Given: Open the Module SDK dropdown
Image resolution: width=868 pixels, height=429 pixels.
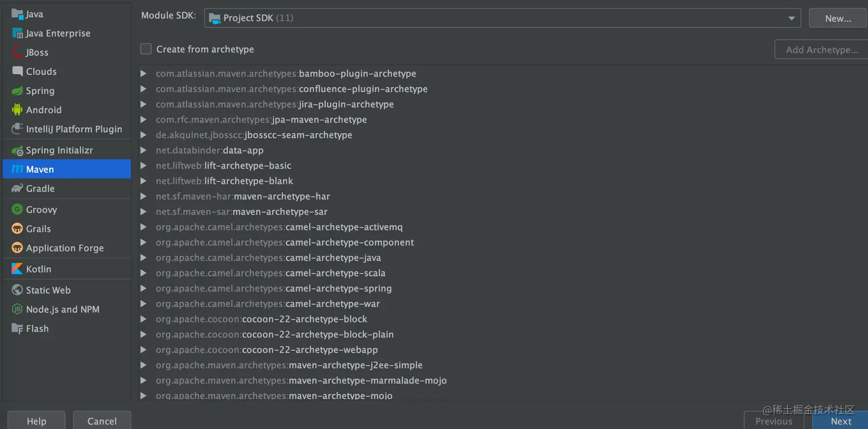Looking at the screenshot, I should pyautogui.click(x=502, y=18).
